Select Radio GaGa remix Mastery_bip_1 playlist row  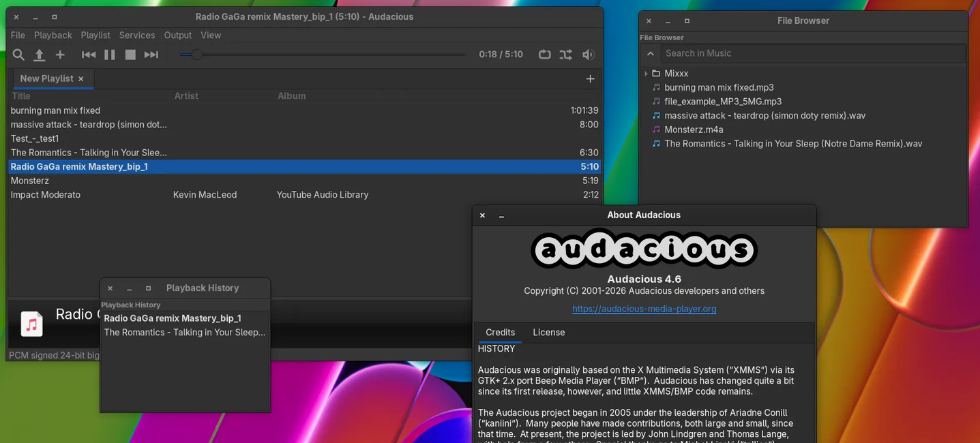[304, 166]
